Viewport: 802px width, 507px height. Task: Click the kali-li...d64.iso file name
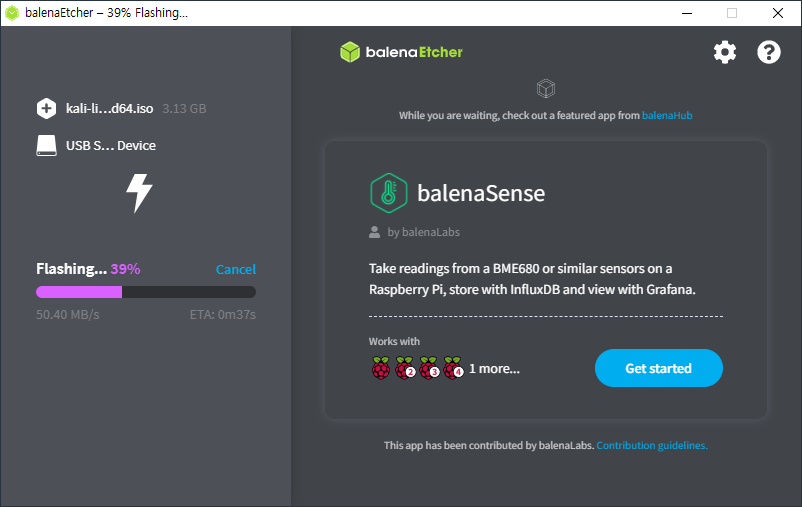[x=109, y=108]
